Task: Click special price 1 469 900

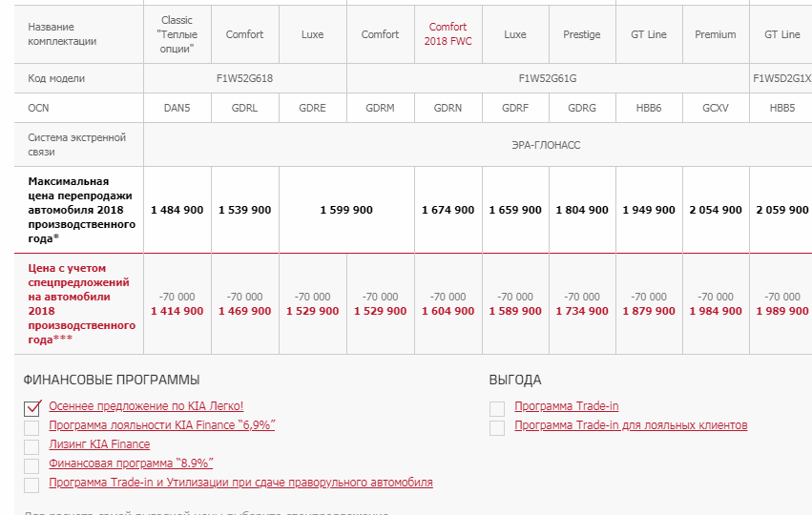Action: [x=244, y=311]
